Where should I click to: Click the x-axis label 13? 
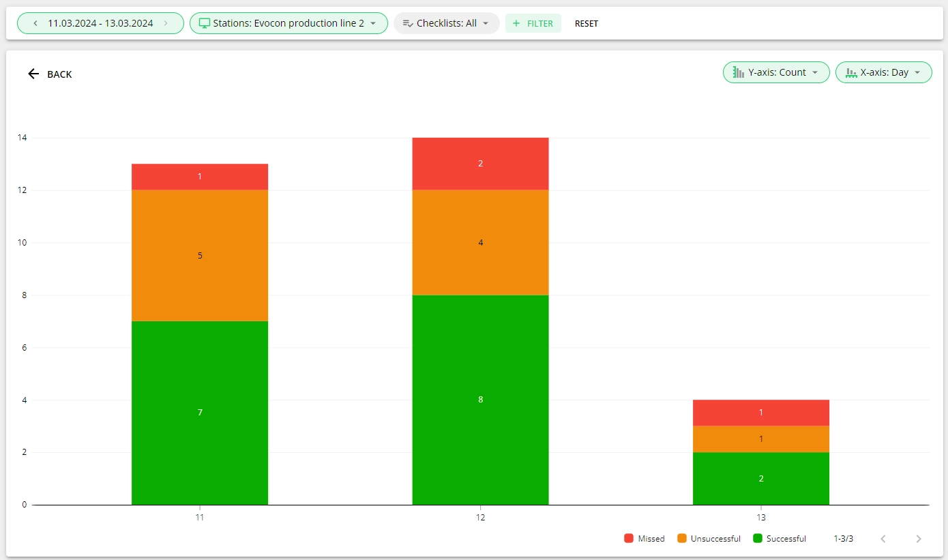pyautogui.click(x=761, y=518)
